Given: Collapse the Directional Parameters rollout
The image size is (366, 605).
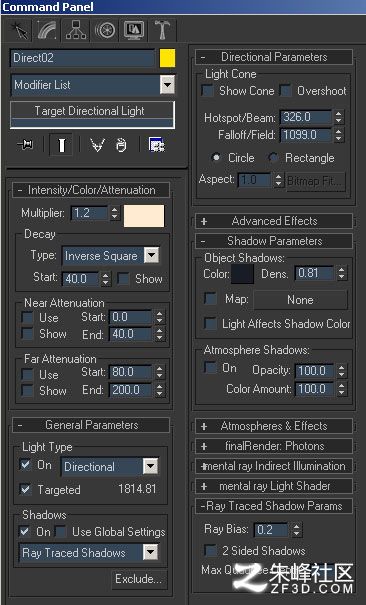Looking at the screenshot, I should 274,57.
